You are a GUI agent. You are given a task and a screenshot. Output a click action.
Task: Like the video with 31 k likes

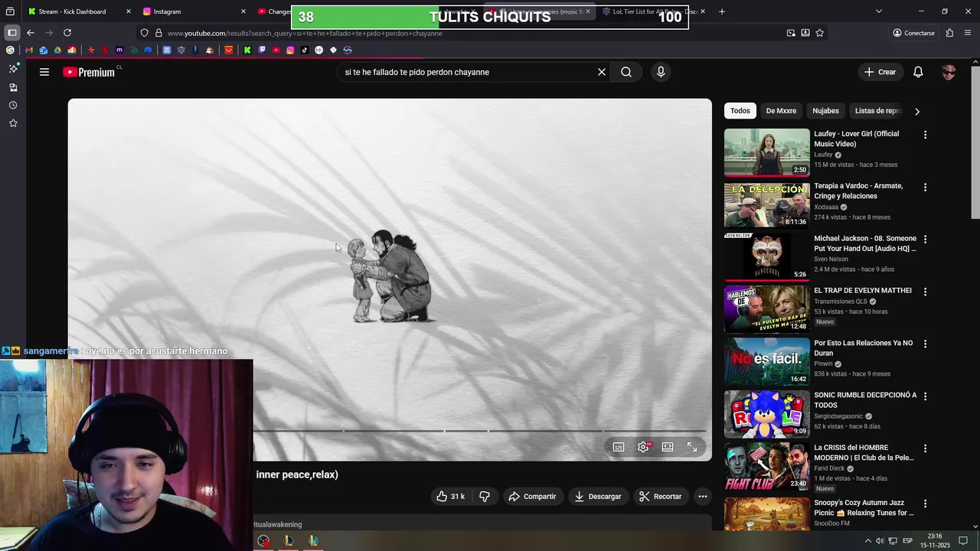coord(450,497)
